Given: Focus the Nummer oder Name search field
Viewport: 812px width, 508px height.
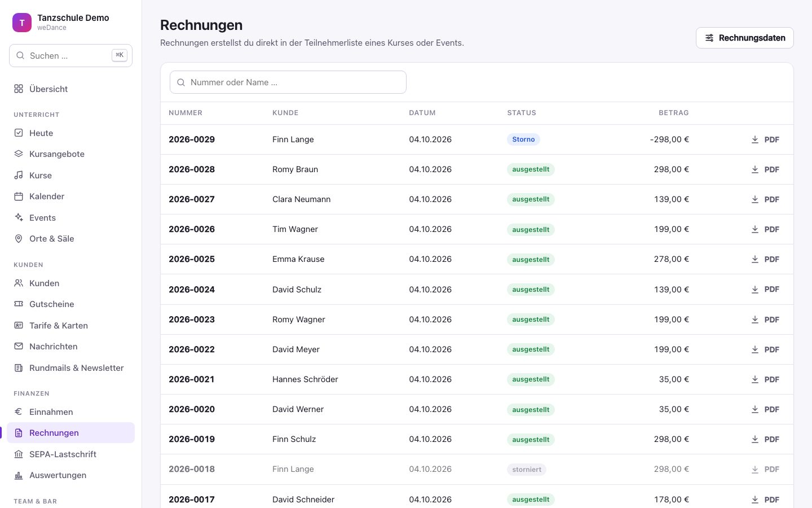Looking at the screenshot, I should tap(288, 82).
